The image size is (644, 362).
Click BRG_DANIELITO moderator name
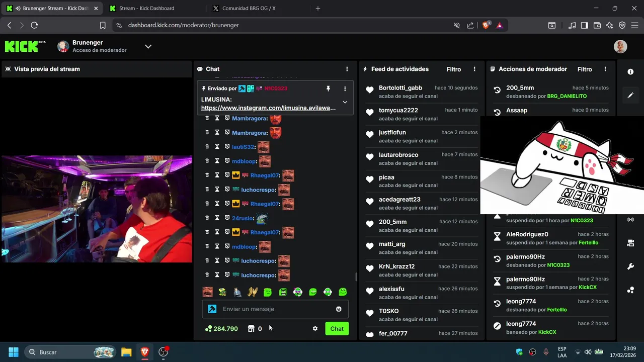pyautogui.click(x=567, y=96)
